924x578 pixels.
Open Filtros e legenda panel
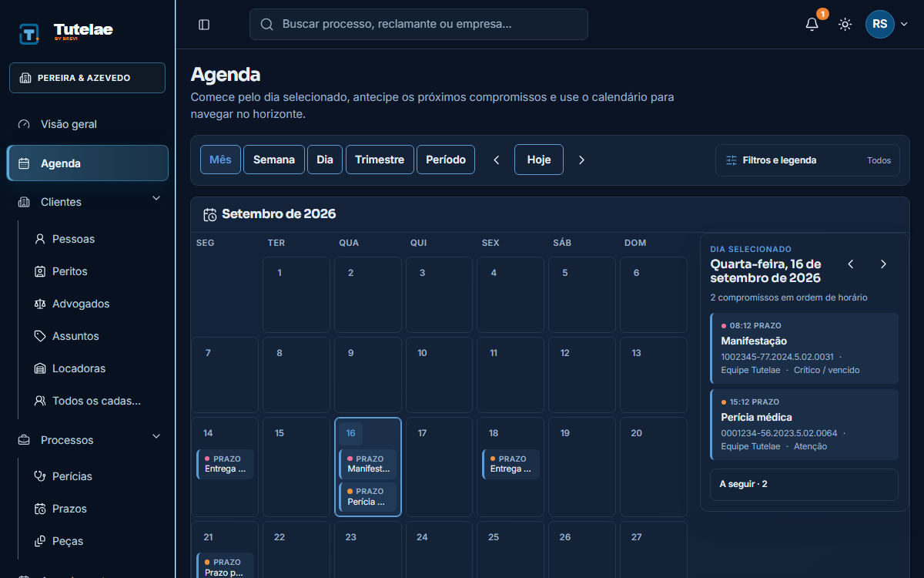[x=808, y=160]
